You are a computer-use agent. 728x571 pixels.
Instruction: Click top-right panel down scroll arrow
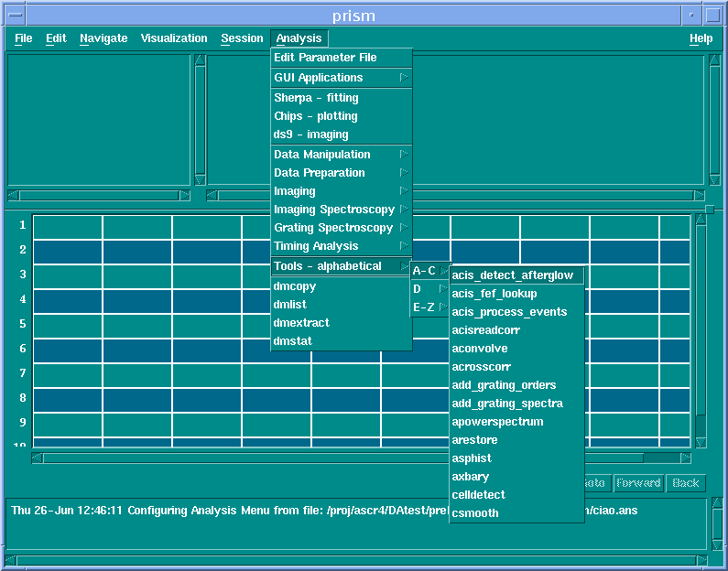[714, 180]
